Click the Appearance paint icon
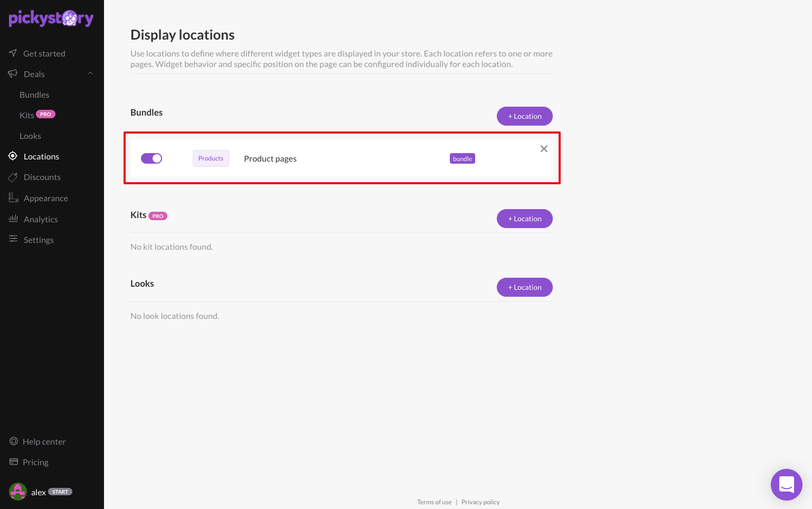This screenshot has height=509, width=812. pos(13,197)
